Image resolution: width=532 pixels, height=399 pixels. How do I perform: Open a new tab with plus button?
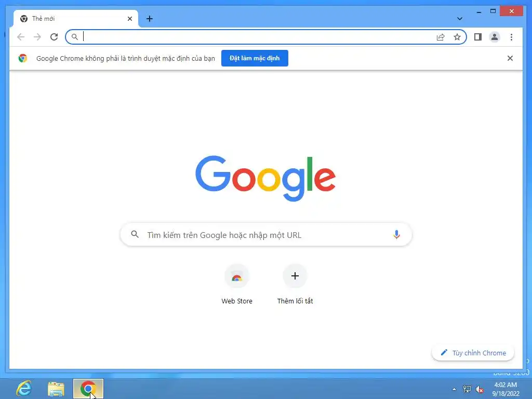tap(150, 19)
